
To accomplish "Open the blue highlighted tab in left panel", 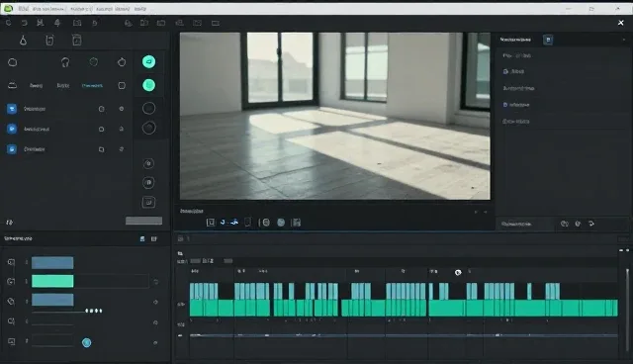I will 92,85.
